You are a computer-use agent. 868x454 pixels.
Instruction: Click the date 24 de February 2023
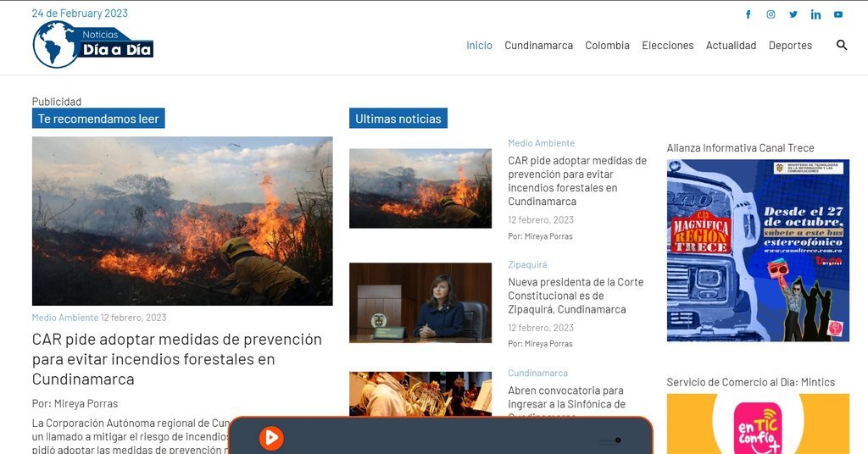click(x=80, y=14)
